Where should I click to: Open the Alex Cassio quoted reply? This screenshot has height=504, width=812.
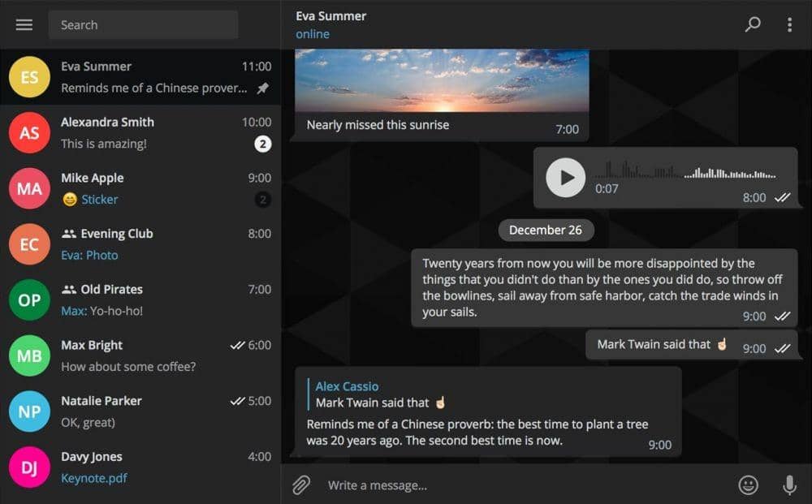(374, 393)
